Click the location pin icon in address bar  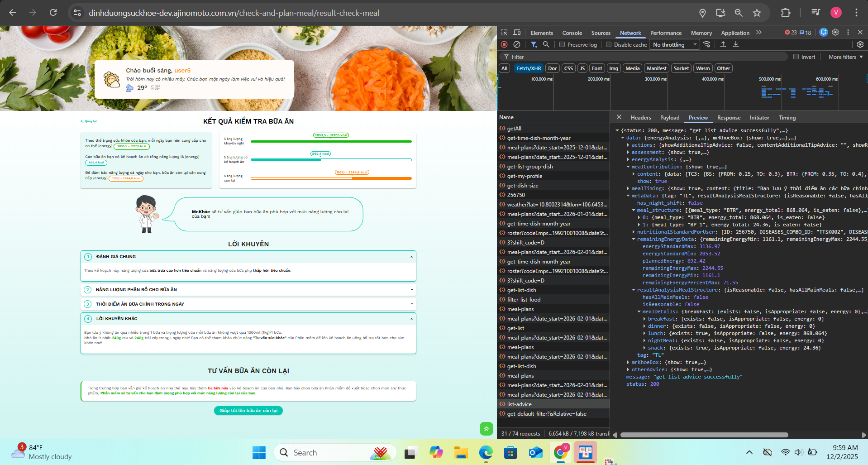702,13
